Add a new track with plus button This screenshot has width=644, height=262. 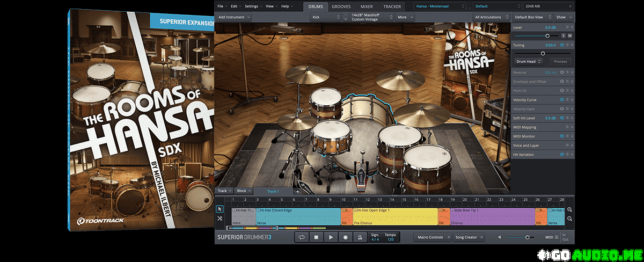coord(298,191)
